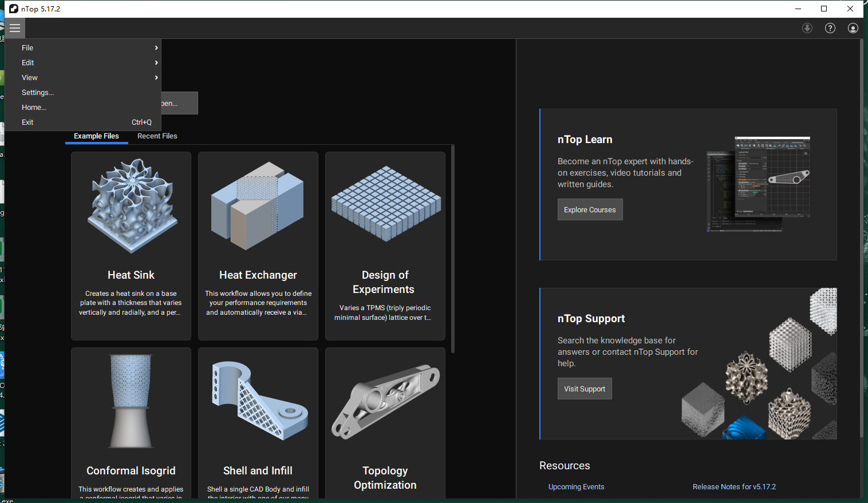Screen dimensions: 868x503
Task: Click the nTop Support lattice image
Action: (759, 364)
